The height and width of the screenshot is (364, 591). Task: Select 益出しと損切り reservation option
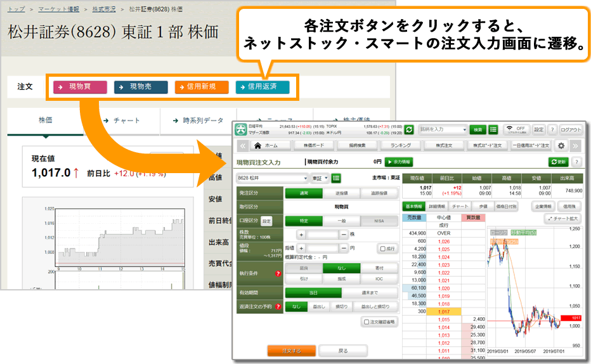point(375,307)
